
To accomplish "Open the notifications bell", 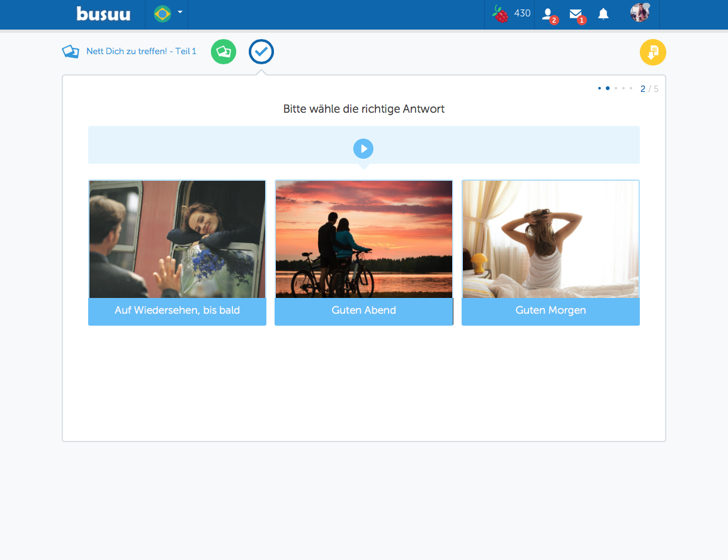I will coord(603,14).
